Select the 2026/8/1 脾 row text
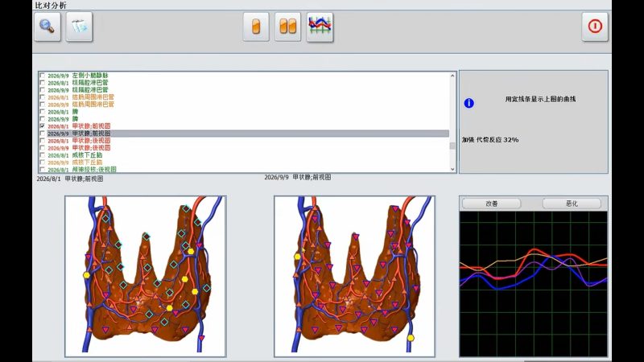The image size is (644, 362). (x=63, y=112)
